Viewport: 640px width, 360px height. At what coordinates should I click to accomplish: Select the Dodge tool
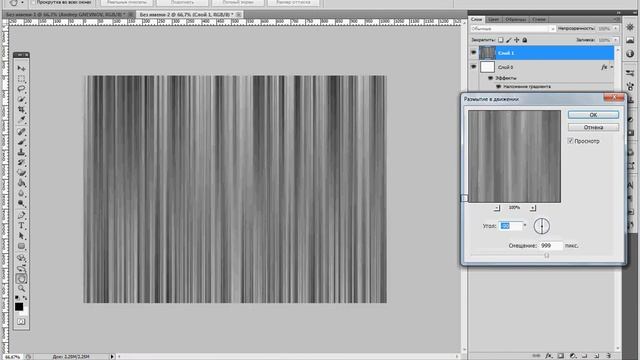click(21, 204)
